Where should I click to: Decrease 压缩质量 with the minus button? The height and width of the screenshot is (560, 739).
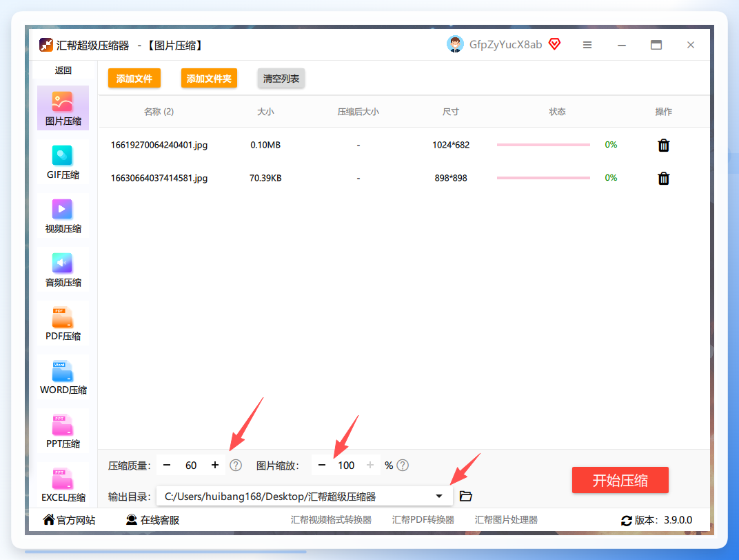(x=167, y=466)
